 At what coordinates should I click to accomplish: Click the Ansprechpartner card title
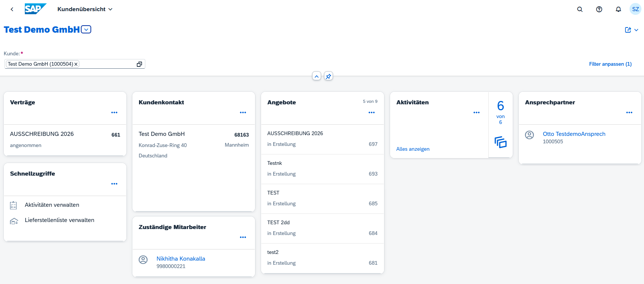coord(550,102)
